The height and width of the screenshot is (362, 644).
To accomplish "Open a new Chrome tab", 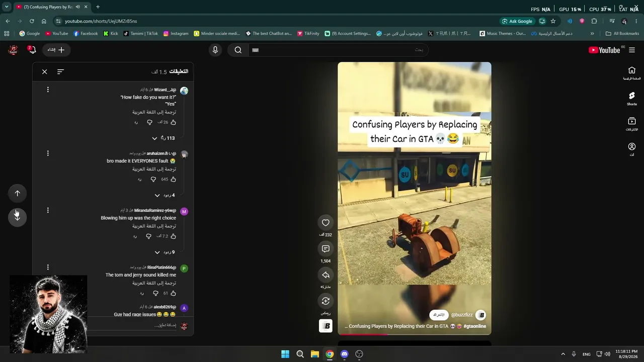I will [98, 7].
